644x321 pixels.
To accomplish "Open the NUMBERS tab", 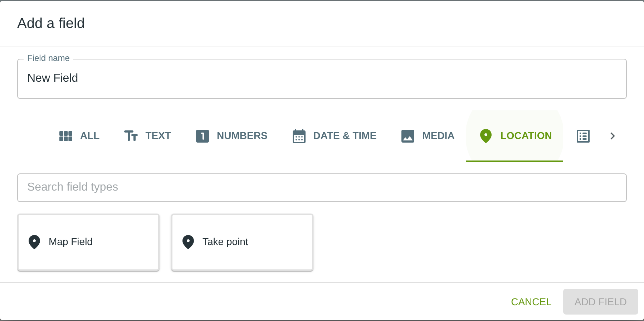I will click(242, 136).
